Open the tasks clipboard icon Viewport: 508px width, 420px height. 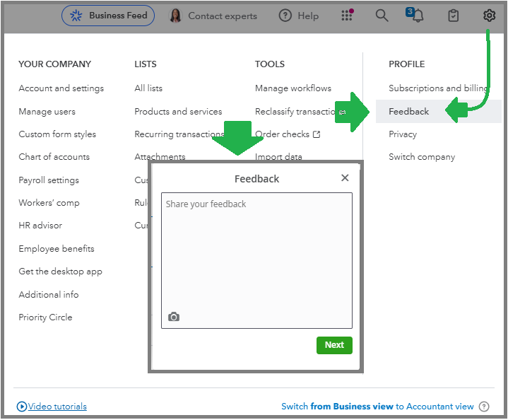453,16
